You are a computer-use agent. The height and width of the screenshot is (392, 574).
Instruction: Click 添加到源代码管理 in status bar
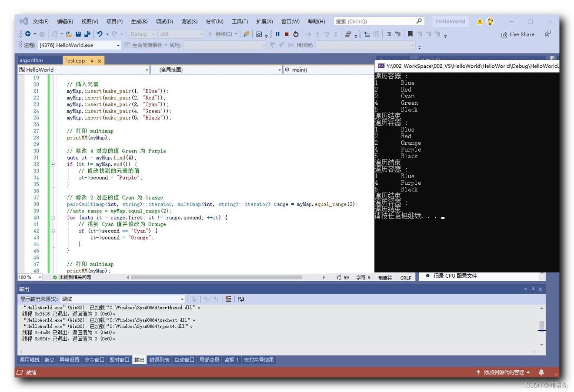pyautogui.click(x=503, y=372)
